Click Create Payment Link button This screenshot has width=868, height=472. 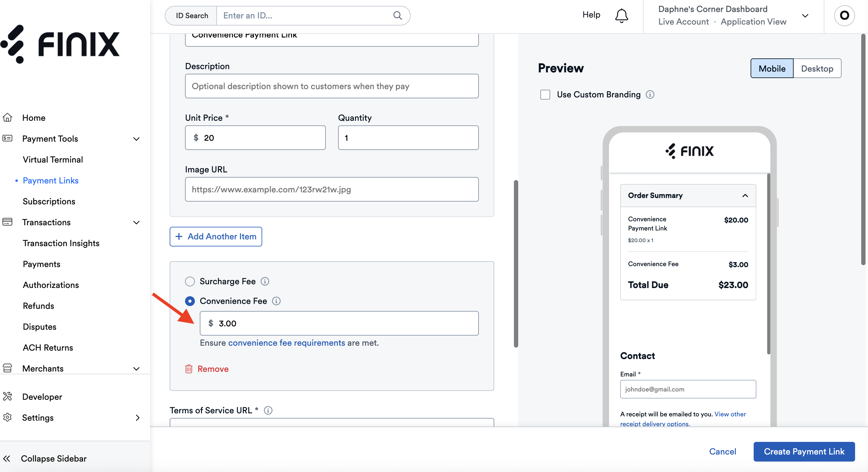click(804, 451)
